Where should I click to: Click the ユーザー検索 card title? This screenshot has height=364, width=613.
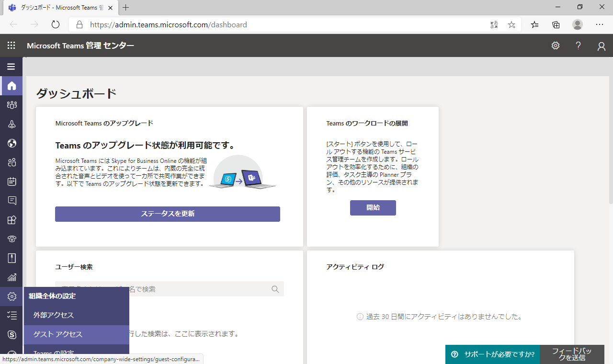coord(74,267)
